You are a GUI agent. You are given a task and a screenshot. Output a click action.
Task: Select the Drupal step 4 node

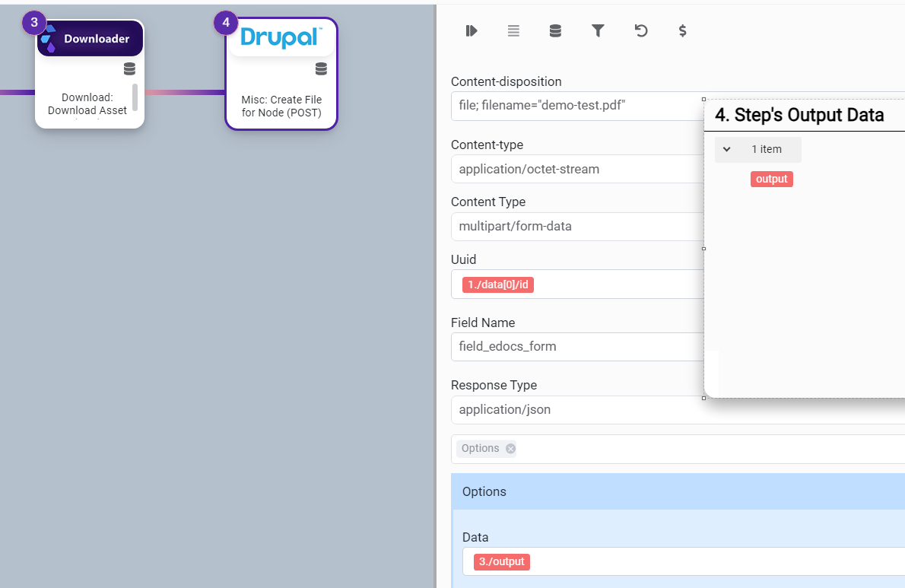coord(281,75)
